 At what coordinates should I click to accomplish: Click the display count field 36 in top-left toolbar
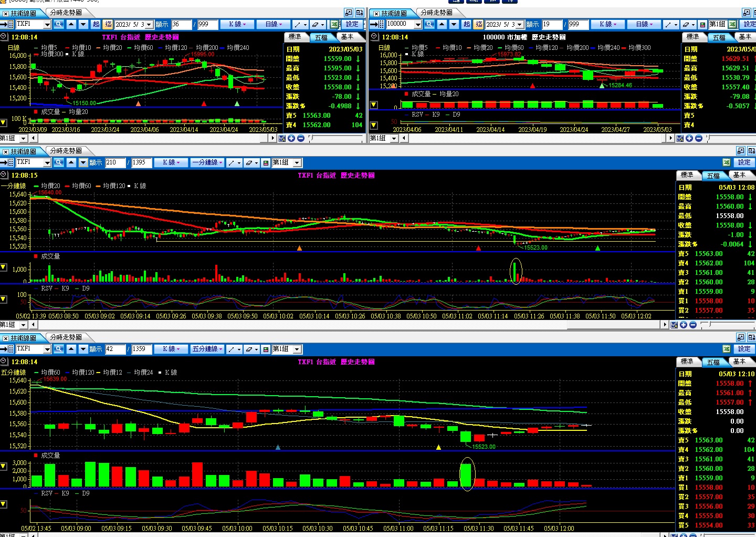coord(182,24)
